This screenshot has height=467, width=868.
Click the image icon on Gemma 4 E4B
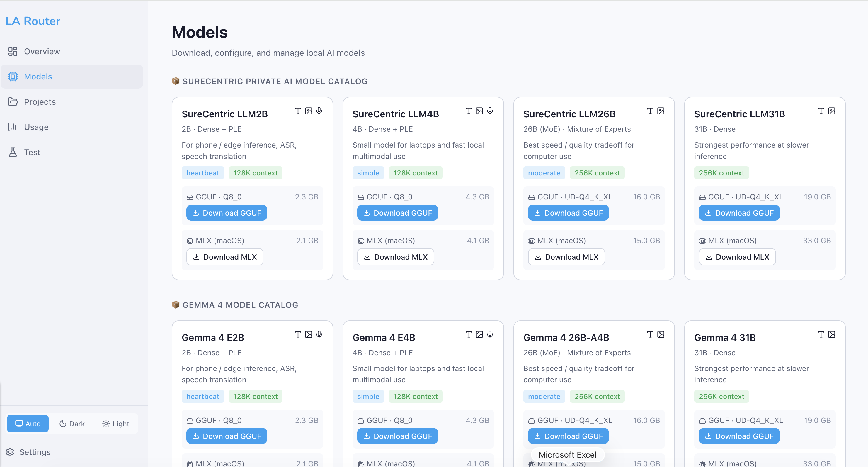[479, 334]
